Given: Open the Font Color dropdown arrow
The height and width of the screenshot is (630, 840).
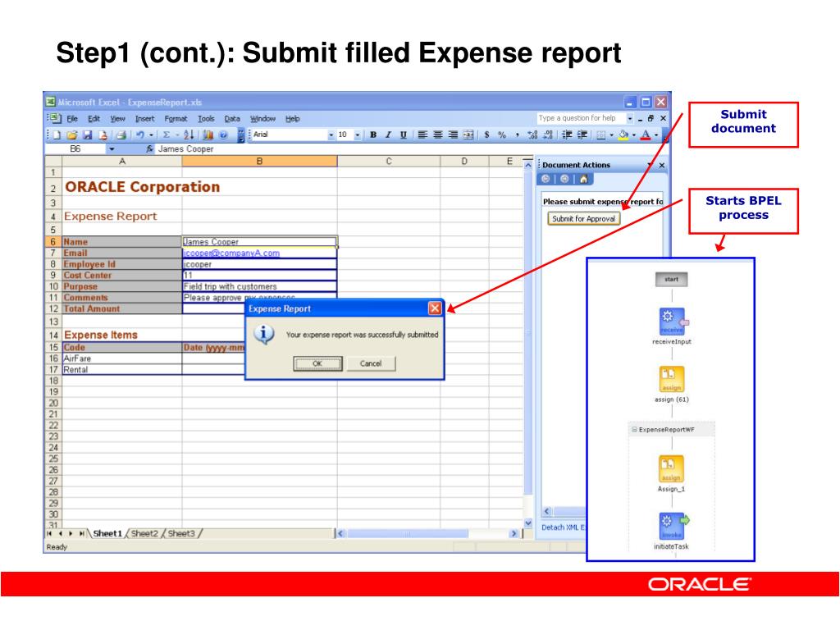Looking at the screenshot, I should [x=656, y=135].
